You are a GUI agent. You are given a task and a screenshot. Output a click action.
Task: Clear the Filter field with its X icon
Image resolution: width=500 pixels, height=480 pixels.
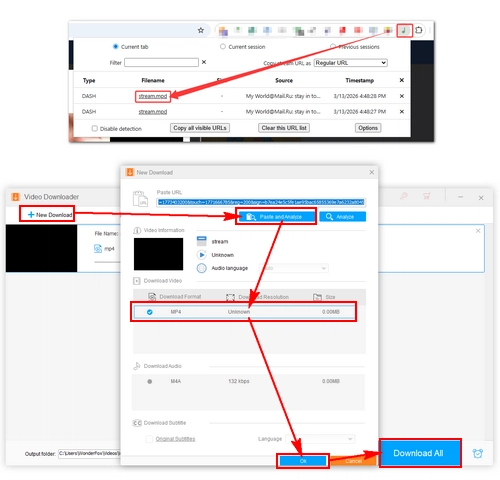[204, 62]
